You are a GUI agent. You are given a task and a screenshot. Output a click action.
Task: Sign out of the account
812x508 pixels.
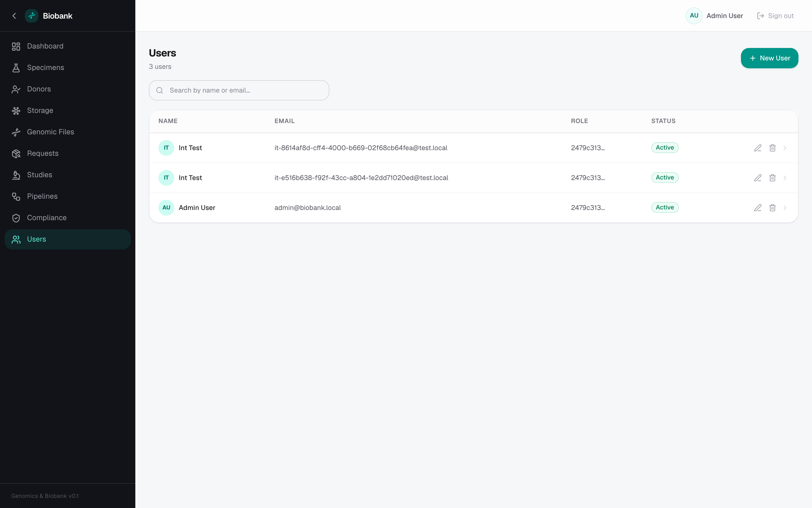[x=775, y=16]
